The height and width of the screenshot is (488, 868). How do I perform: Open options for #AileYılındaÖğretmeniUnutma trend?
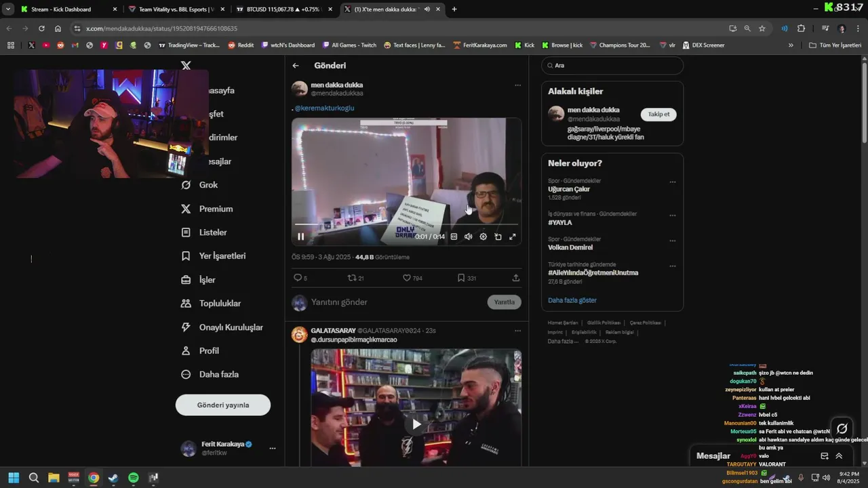tap(673, 266)
